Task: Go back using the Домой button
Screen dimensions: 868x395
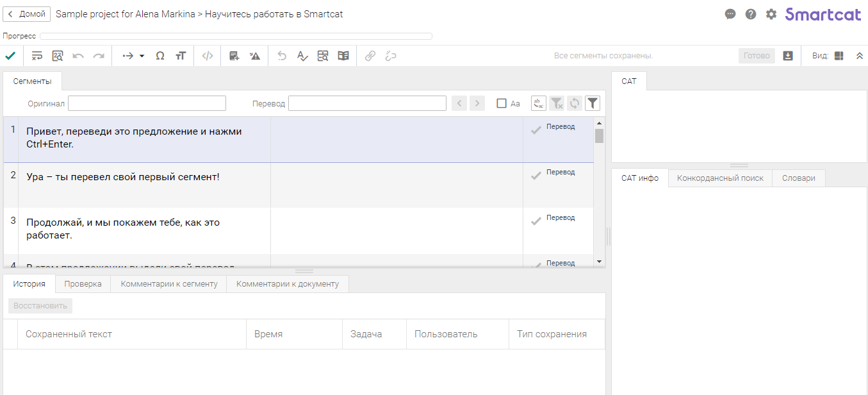Action: 27,14
